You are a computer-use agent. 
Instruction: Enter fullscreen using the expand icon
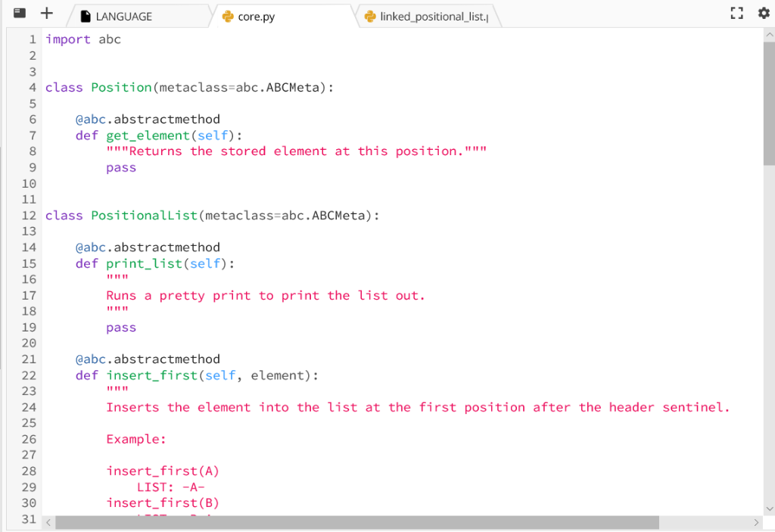[736, 13]
